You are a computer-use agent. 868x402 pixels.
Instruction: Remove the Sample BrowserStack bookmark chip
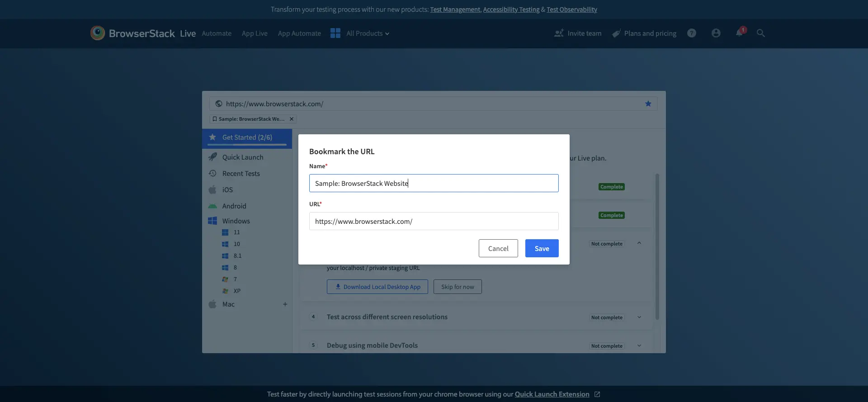(292, 119)
